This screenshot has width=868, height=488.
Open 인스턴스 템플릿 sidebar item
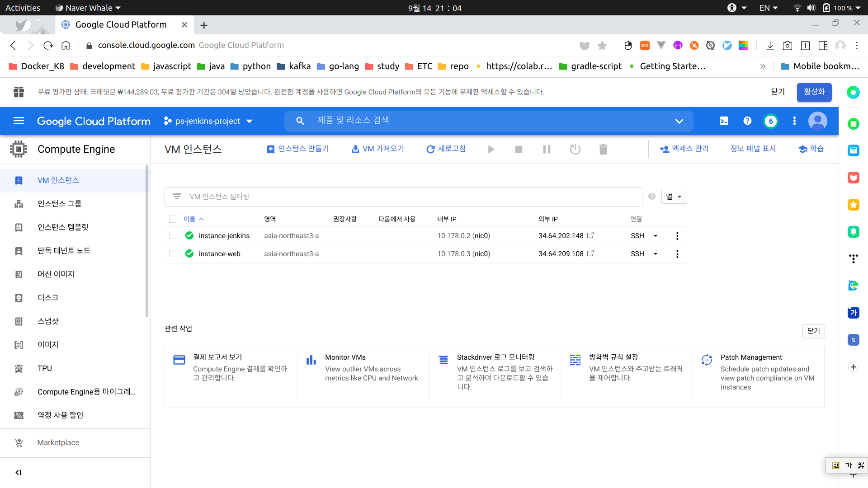click(63, 227)
